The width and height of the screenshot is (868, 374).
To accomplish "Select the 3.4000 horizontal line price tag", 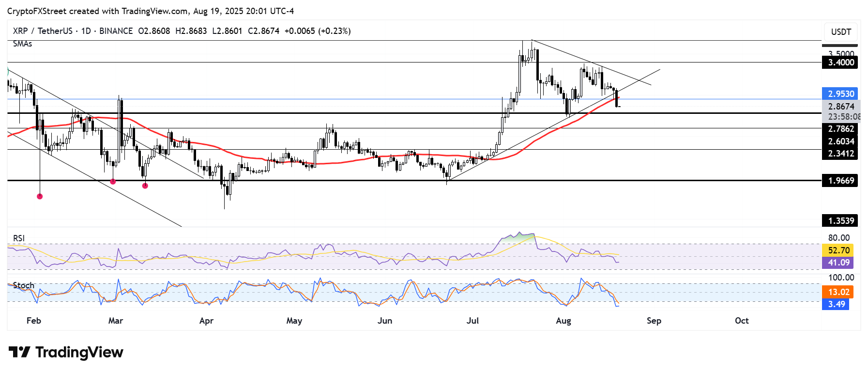I will coord(840,62).
